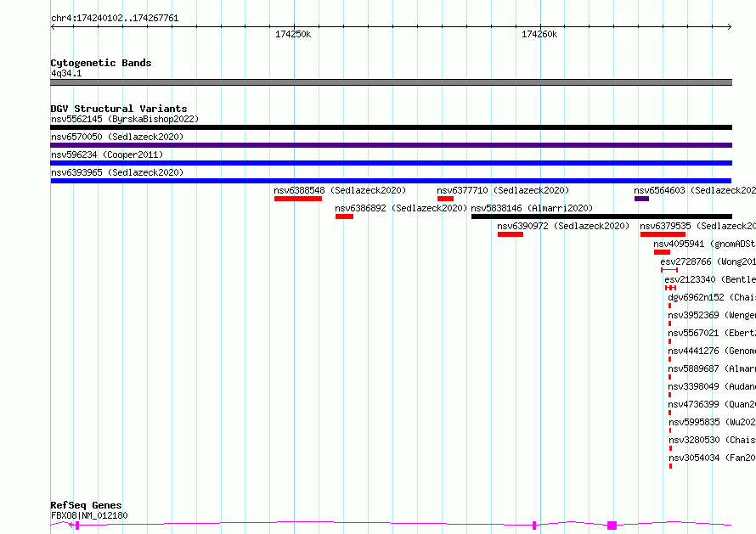This screenshot has width=756, height=534.
Task: Click the large magenta FBXO8 exon block
Action: [612, 526]
